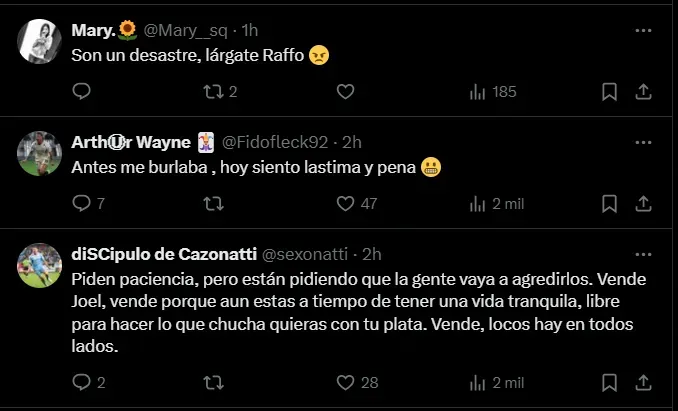Image resolution: width=678 pixels, height=411 pixels.
Task: Retweet Arthur Wayne's post
Action: pyautogui.click(x=212, y=203)
